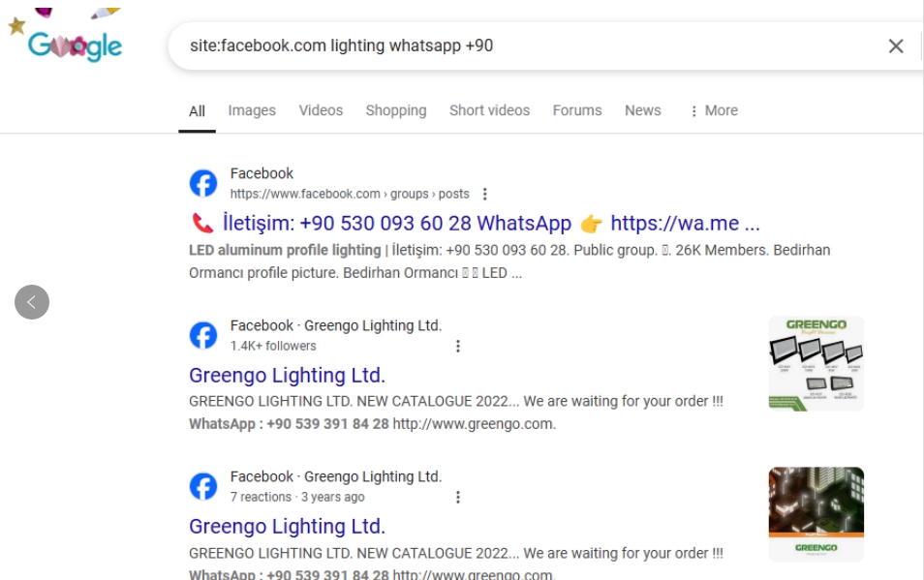Viewport: 924px width, 580px height.
Task: Click Facebook favicon beside 7 reactions result
Action: (203, 486)
